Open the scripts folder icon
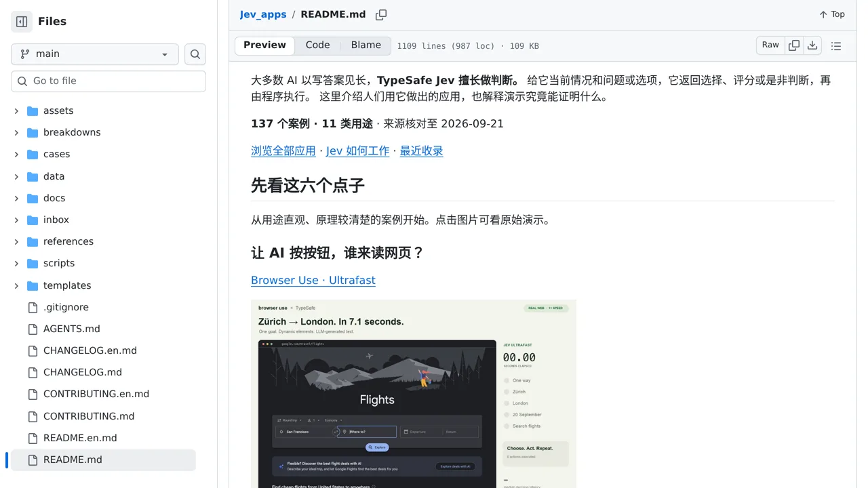 coord(33,264)
